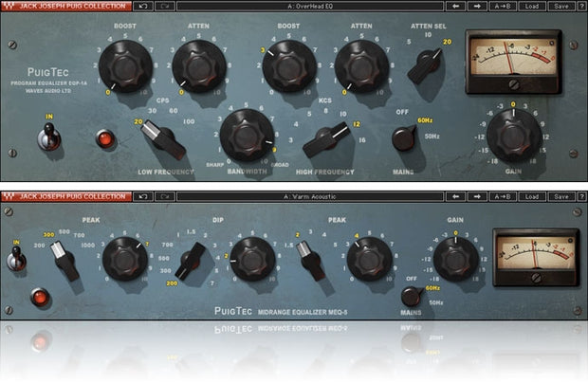588x383 pixels.
Task: Click Gain knob on EQP-1A
Action: coord(514,136)
